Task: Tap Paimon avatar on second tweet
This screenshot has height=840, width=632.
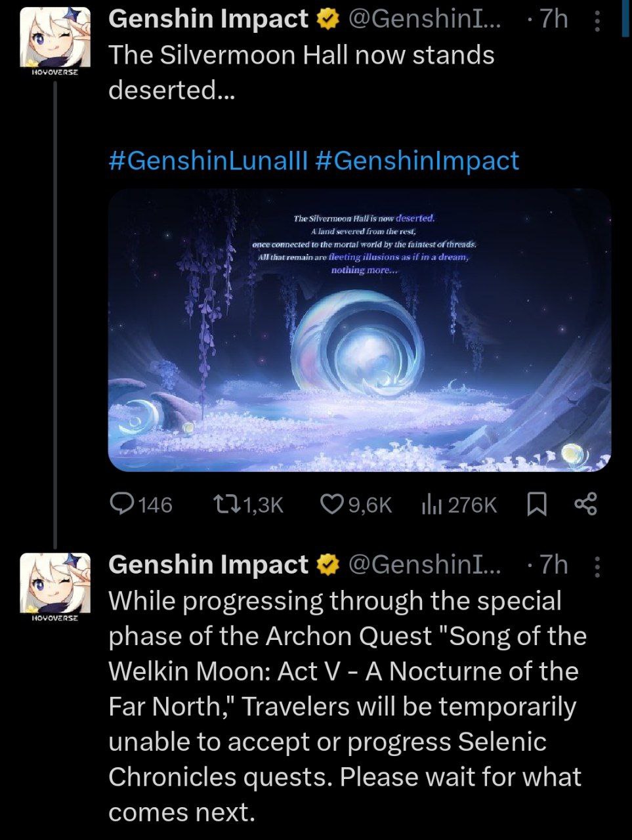Action: [x=55, y=581]
